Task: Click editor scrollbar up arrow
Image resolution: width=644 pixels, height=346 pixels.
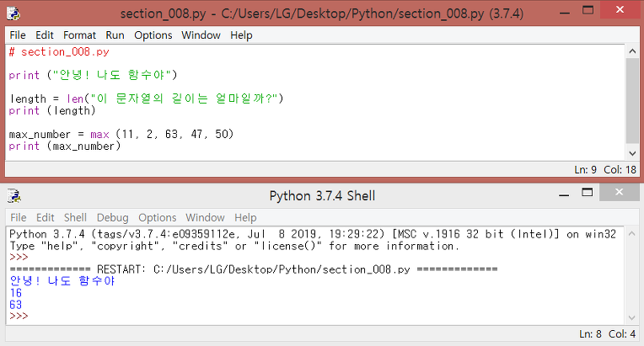Action: pos(632,51)
